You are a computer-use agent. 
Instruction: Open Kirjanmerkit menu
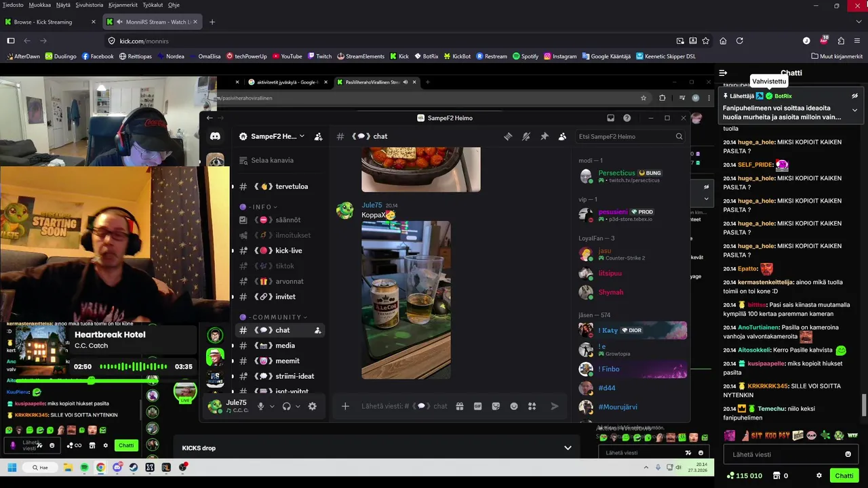coord(123,5)
